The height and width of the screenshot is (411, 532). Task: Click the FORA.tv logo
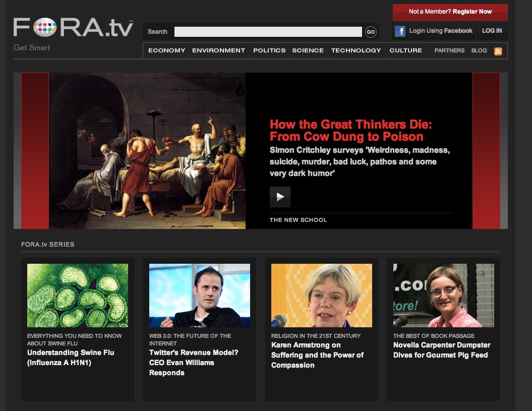click(x=73, y=28)
